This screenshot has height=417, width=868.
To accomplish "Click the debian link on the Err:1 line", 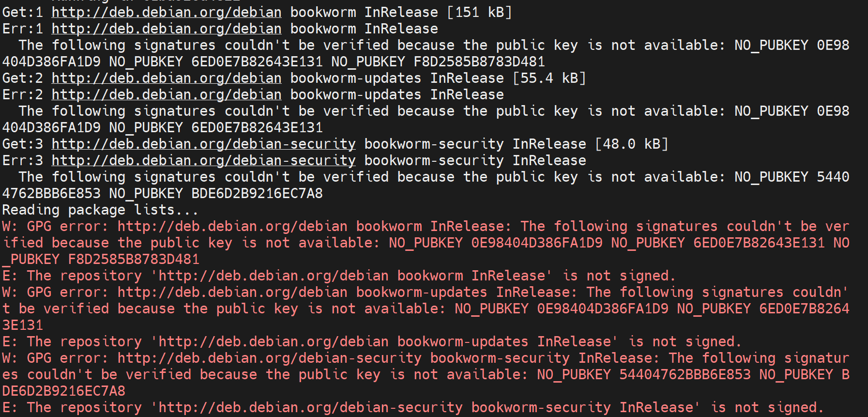I will 167,29.
